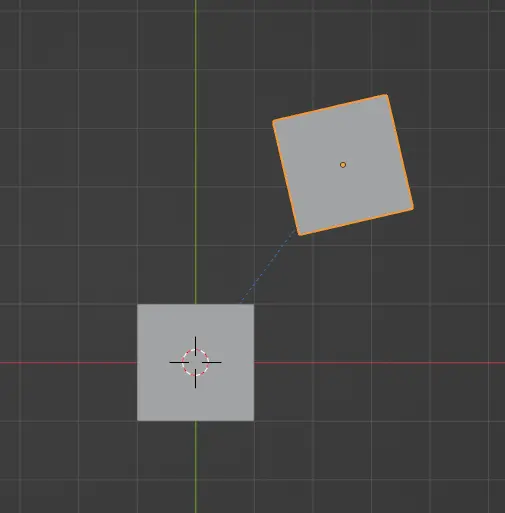Select the unselected gray cube at the origin
The image size is (505, 513).
click(x=196, y=362)
